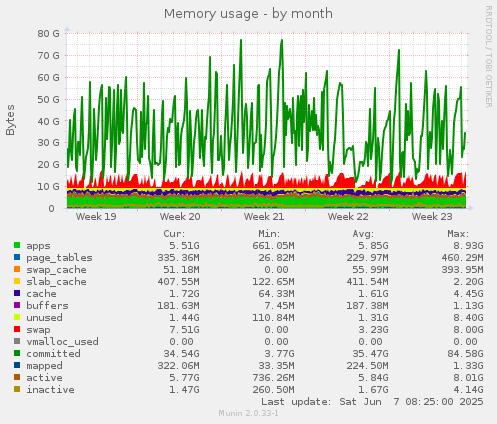Click the committed max value 84.58G
Image resolution: width=497 pixels, height=424 pixels.
pos(465,354)
